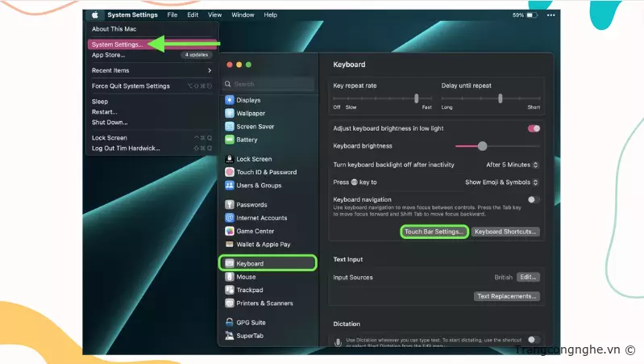The image size is (644, 364).
Task: Click the Apple logo menu icon
Action: point(95,15)
